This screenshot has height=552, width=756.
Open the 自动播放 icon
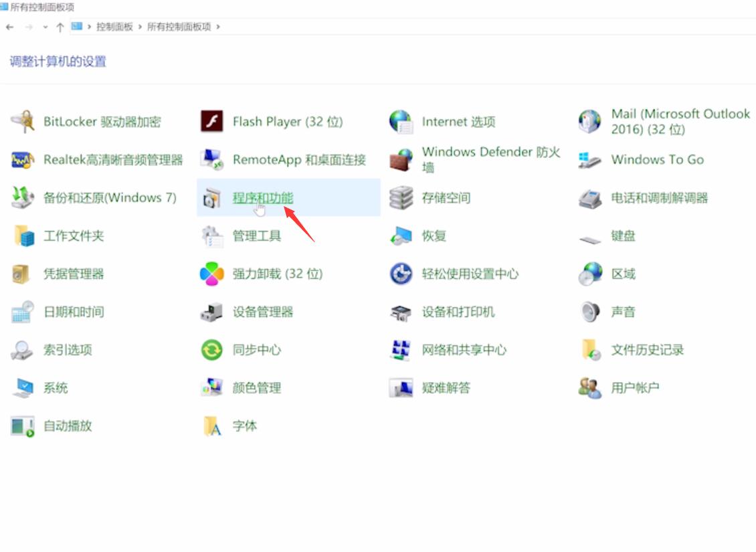click(22, 426)
